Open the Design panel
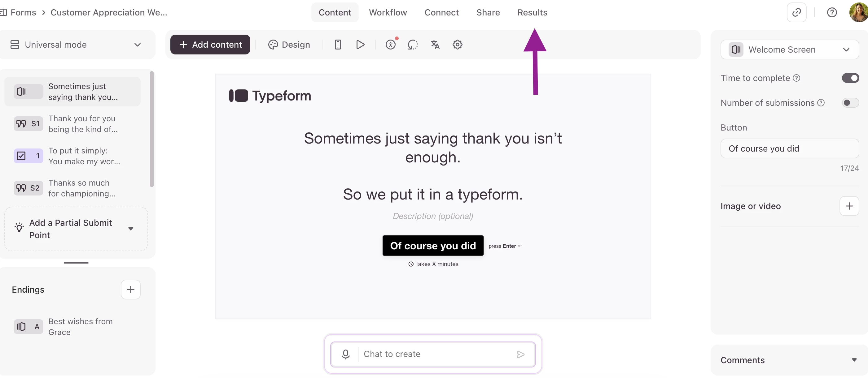This screenshot has width=868, height=378. 289,45
